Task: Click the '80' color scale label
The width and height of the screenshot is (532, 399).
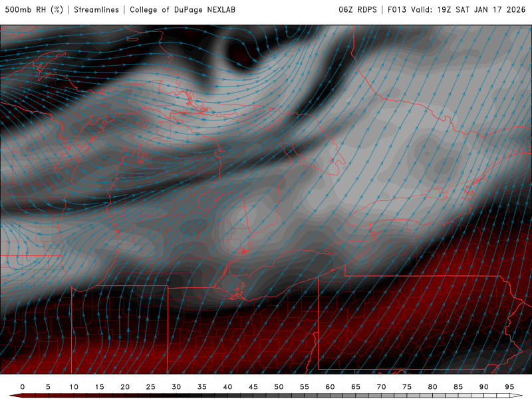Action: 432,387
